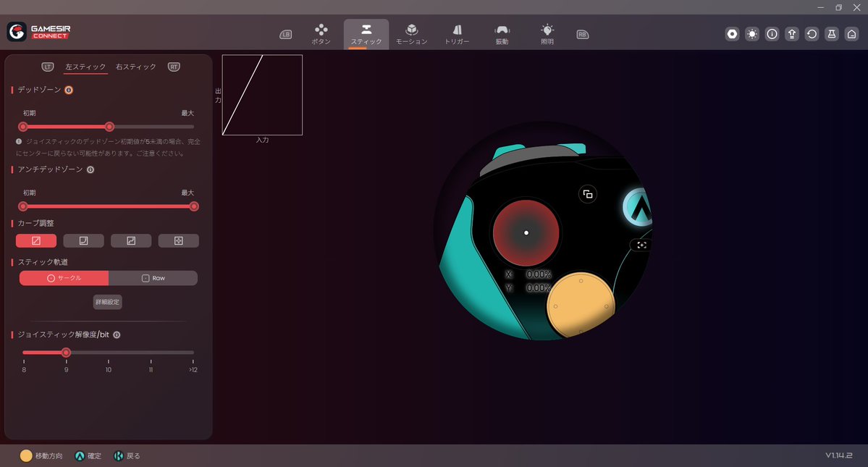Switch to the トリガー (Trigger) tab
The image size is (868, 467).
tap(457, 34)
